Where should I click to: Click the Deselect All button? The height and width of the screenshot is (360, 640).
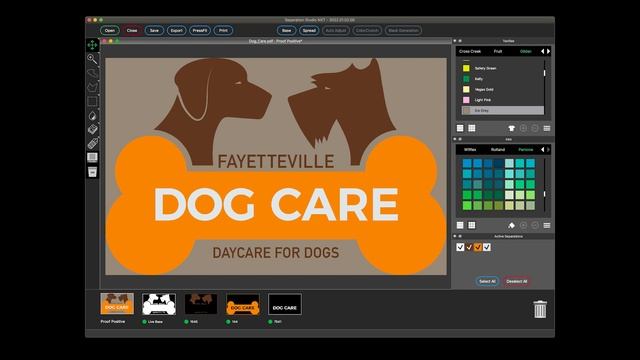(516, 281)
